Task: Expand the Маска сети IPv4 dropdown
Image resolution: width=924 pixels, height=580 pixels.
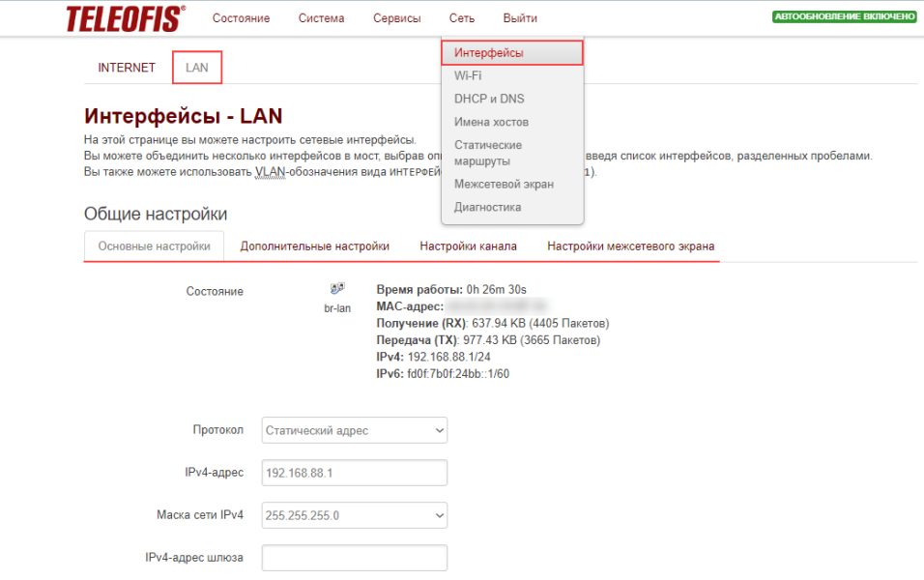Action: [x=355, y=515]
